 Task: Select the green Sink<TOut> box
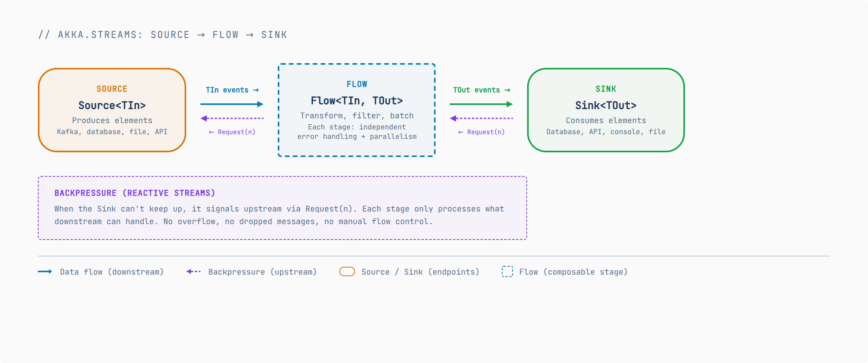(x=606, y=110)
